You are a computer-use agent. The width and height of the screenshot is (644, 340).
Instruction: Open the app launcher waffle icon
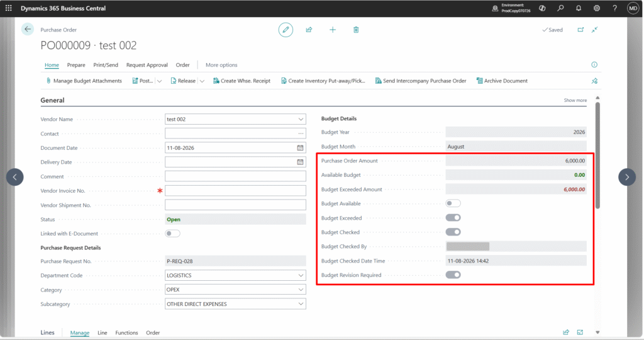point(9,8)
